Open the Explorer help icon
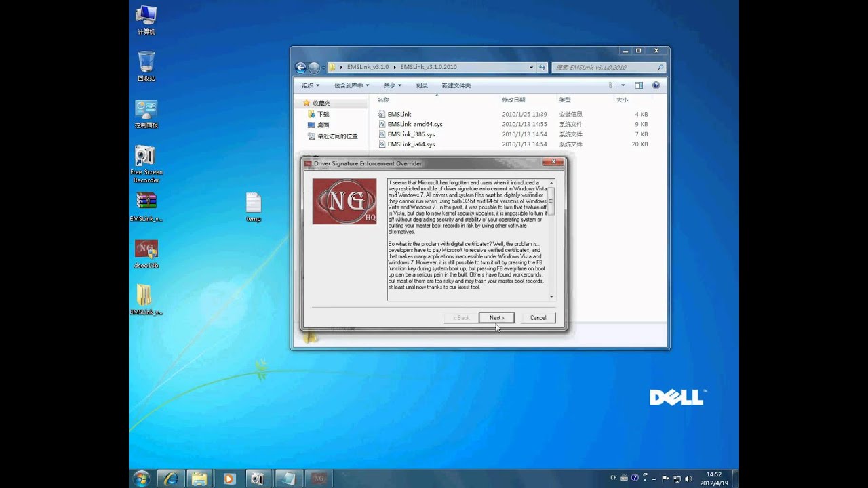868x488 pixels. 656,85
